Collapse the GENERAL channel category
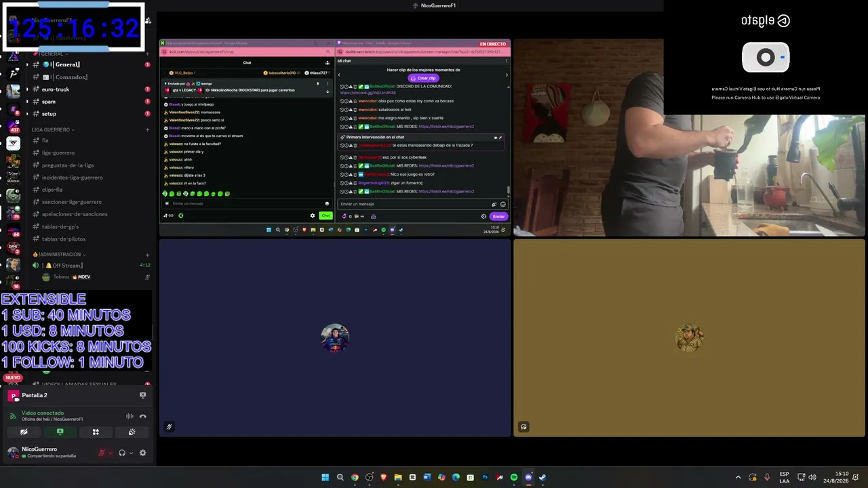This screenshot has width=868, height=488. (52, 54)
